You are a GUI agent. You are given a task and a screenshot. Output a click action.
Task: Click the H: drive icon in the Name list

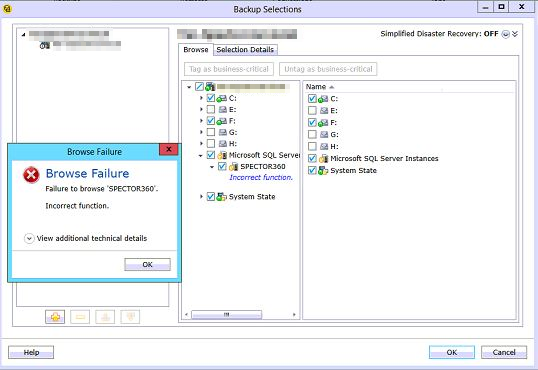coord(324,147)
